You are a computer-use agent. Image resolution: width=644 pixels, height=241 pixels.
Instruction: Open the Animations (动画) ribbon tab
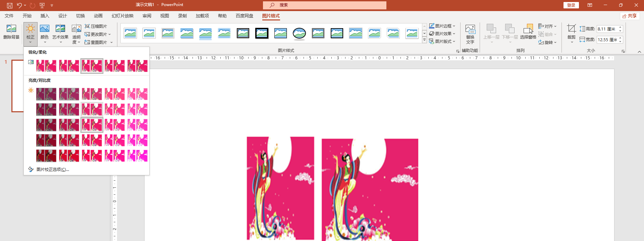[x=98, y=16]
